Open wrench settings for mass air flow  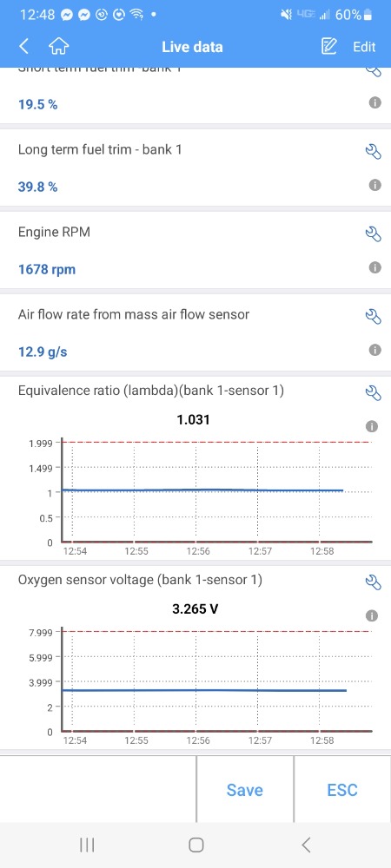coord(374,316)
